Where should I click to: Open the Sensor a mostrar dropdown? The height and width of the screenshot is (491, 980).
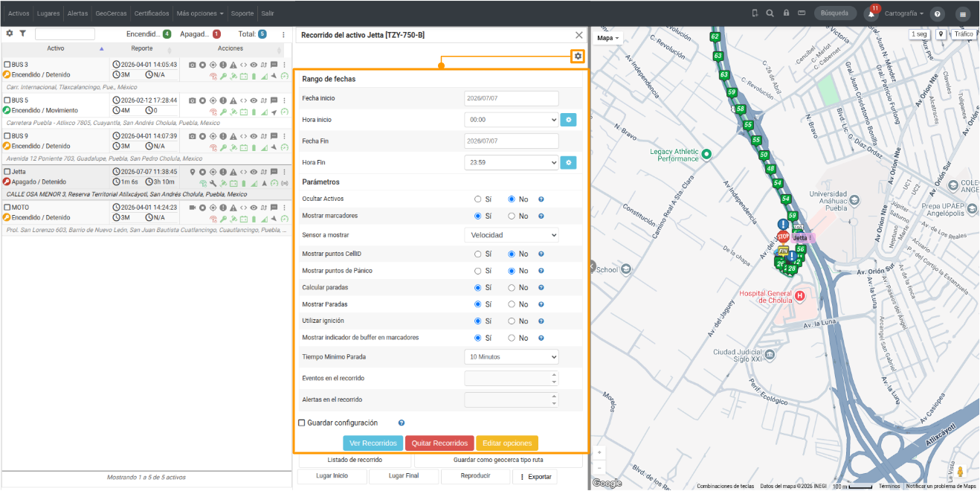512,235
